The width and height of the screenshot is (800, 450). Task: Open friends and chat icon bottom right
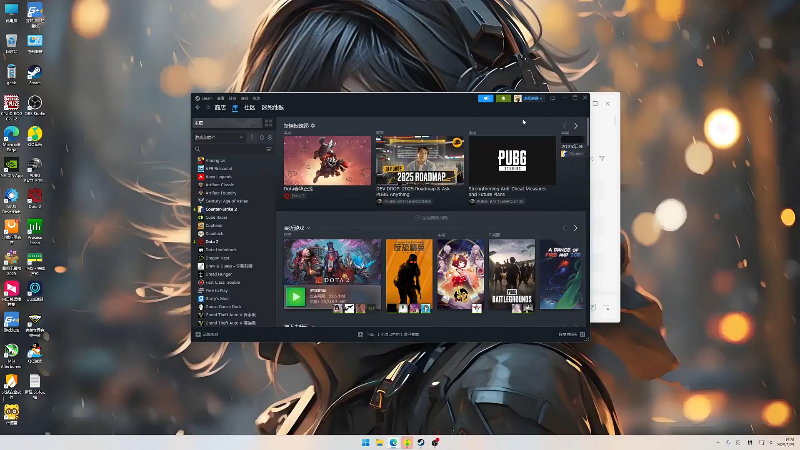(582, 334)
